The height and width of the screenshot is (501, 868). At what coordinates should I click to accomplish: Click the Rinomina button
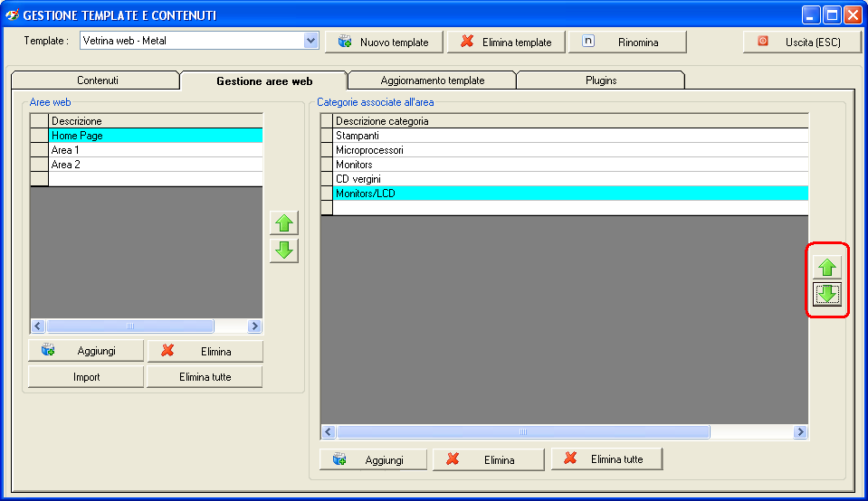[x=628, y=42]
